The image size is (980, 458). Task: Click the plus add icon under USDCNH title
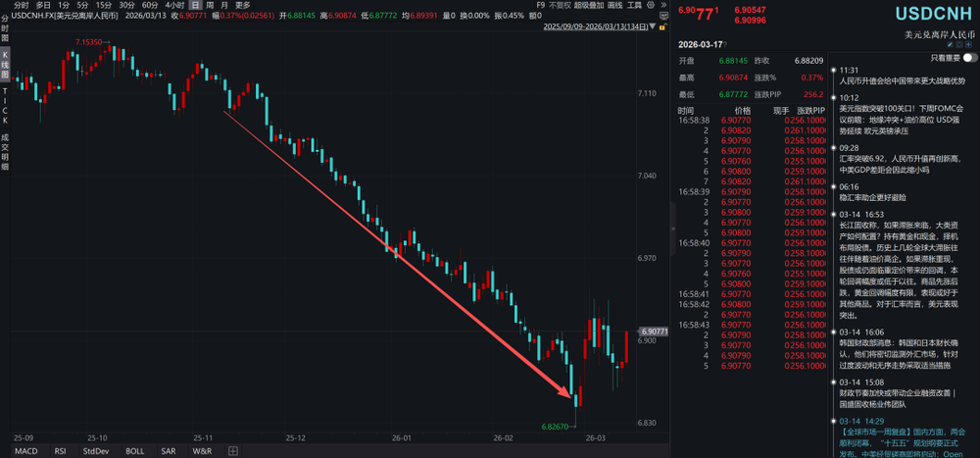pos(967,46)
